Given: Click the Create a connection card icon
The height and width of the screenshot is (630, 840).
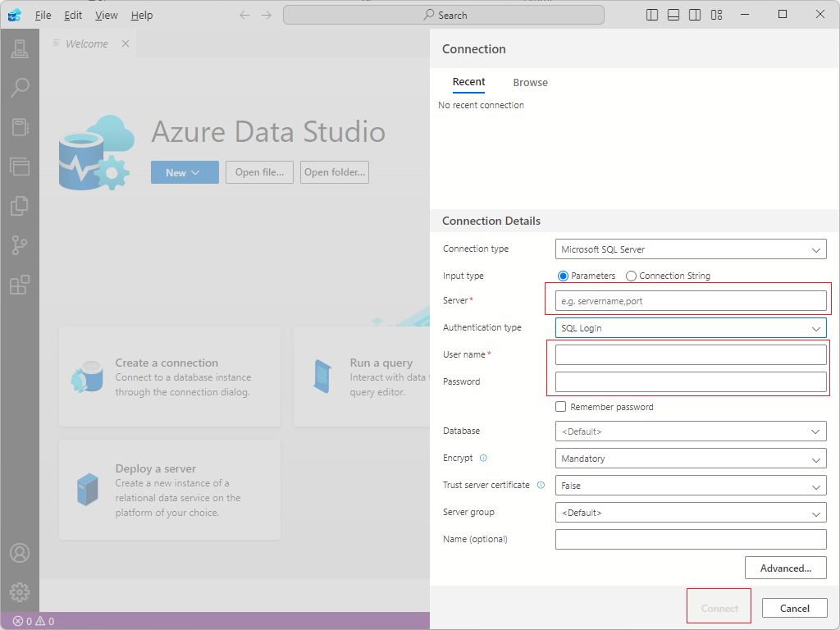Looking at the screenshot, I should coord(87,377).
